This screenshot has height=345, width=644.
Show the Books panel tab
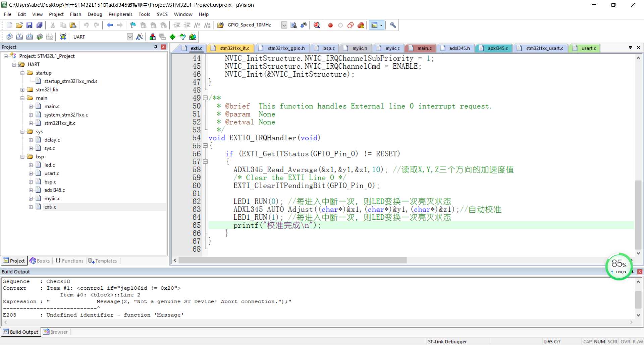point(40,261)
